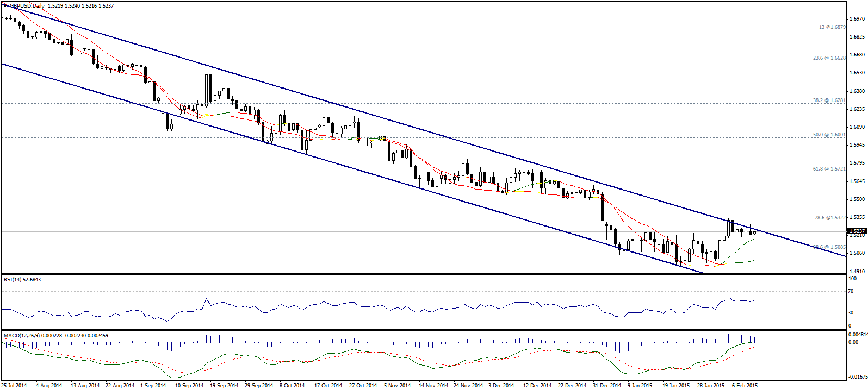Click the 1.6090 price axis value
Image resolution: width=868 pixels, height=390 pixels.
[857, 127]
